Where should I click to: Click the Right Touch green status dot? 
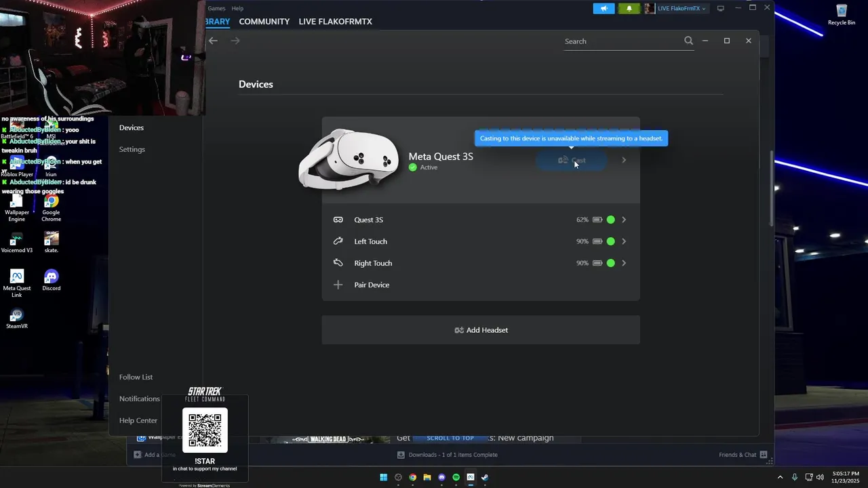[x=611, y=263]
